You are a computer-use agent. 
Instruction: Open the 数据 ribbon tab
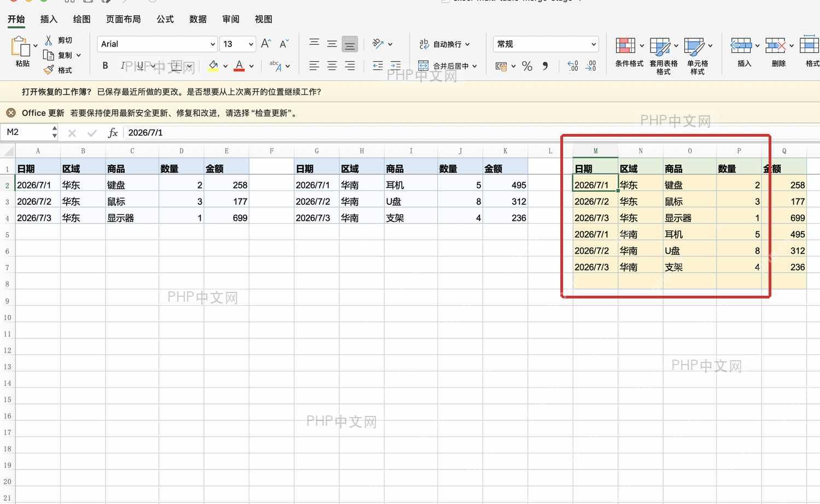pos(198,19)
